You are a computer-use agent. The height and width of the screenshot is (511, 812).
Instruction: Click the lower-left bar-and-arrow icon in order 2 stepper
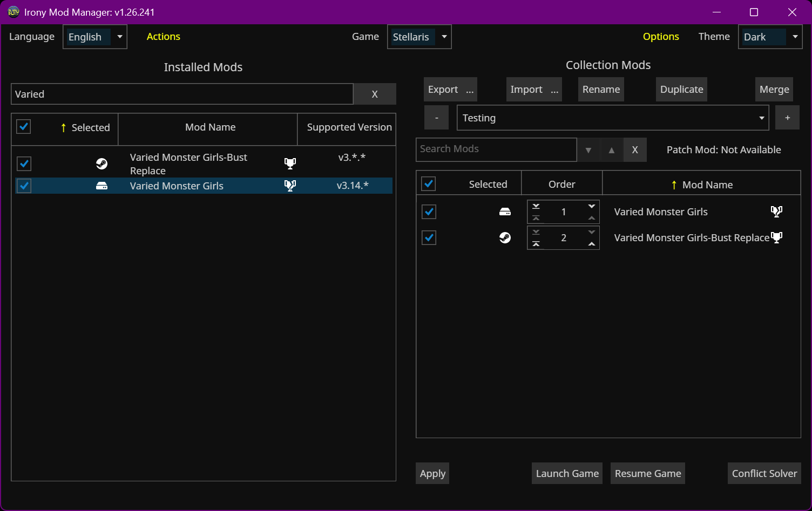coord(536,244)
